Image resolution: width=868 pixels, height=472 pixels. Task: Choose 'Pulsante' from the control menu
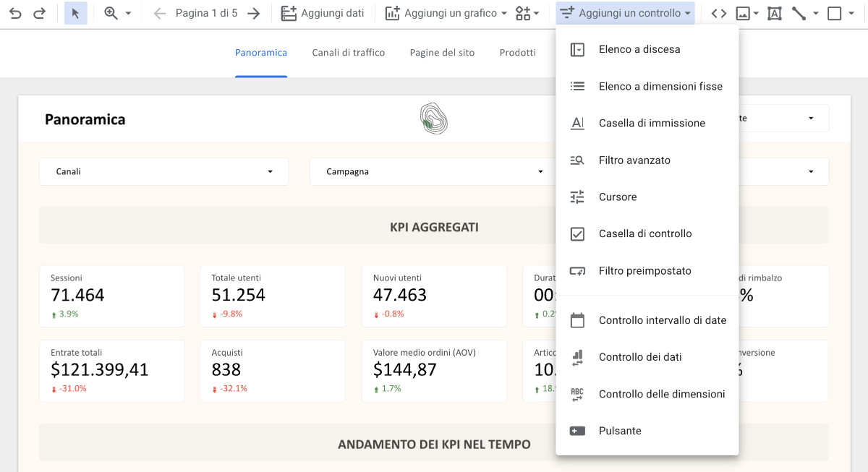pyautogui.click(x=647, y=431)
